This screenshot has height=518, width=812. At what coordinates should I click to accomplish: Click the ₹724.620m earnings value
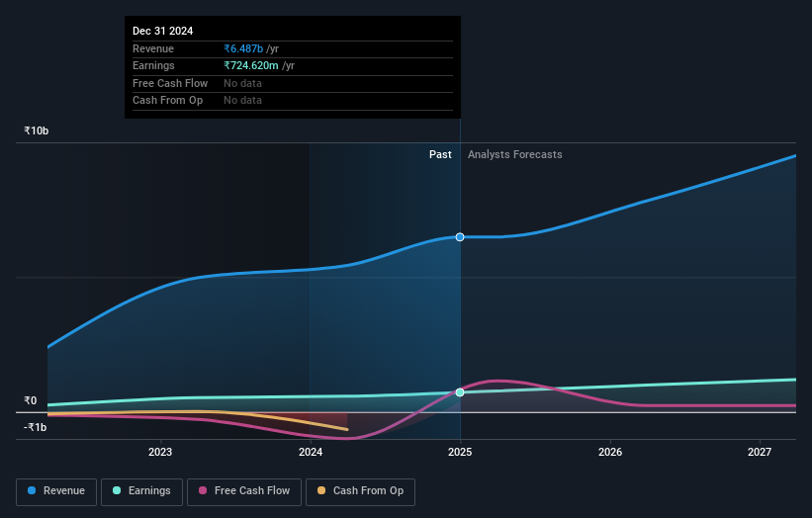click(x=251, y=65)
